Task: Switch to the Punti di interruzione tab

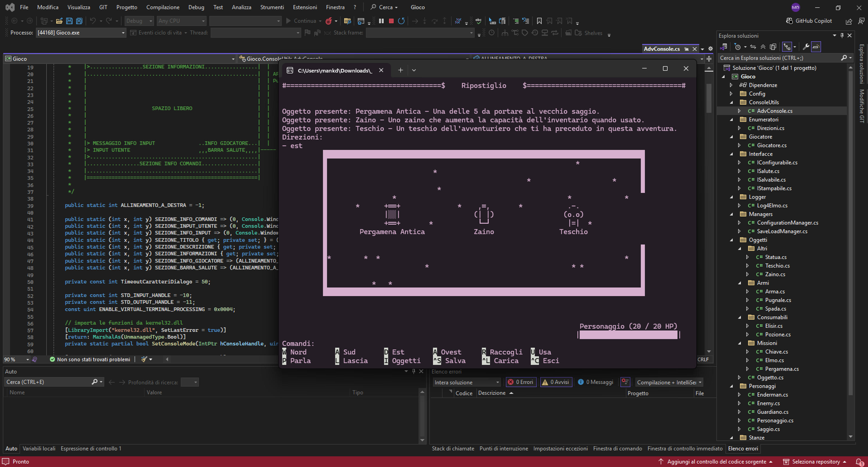Action: 504,448
